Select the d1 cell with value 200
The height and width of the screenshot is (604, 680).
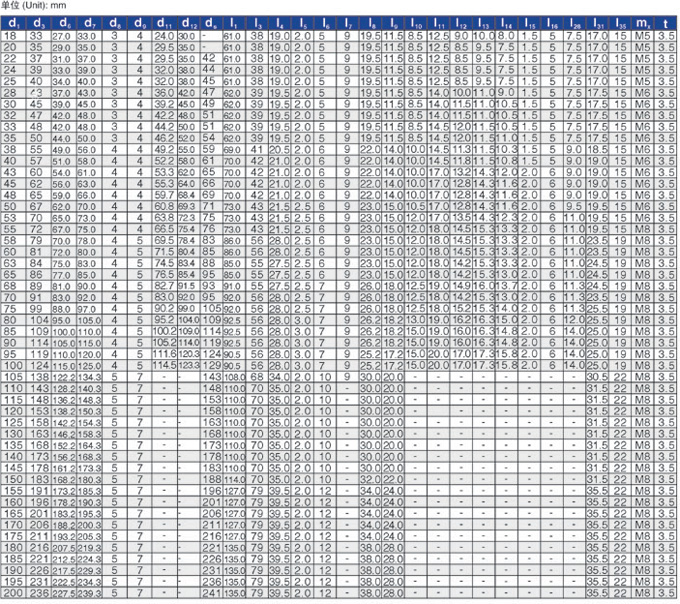click(11, 594)
